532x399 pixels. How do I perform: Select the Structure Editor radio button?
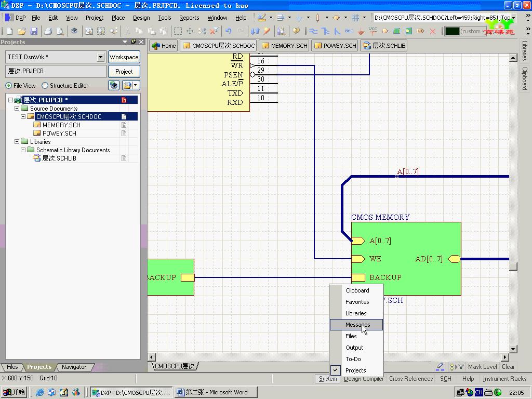[x=45, y=86]
